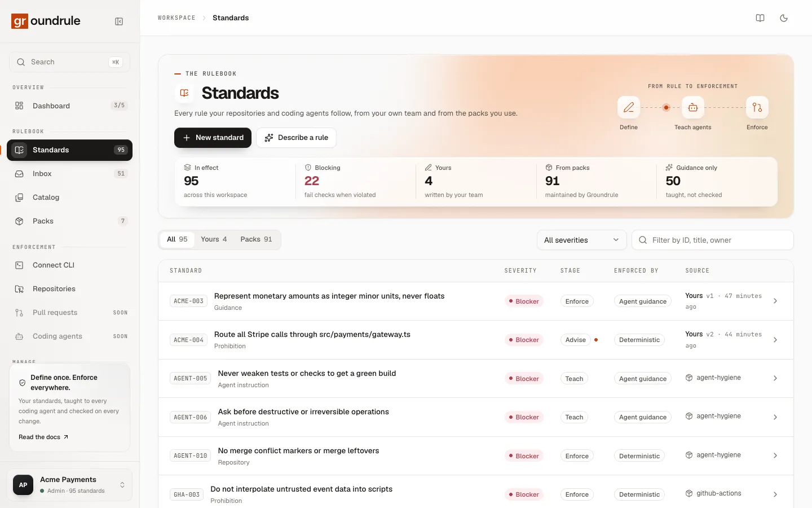Click the book icon beside Standards heading
Image resolution: width=812 pixels, height=508 pixels.
184,93
